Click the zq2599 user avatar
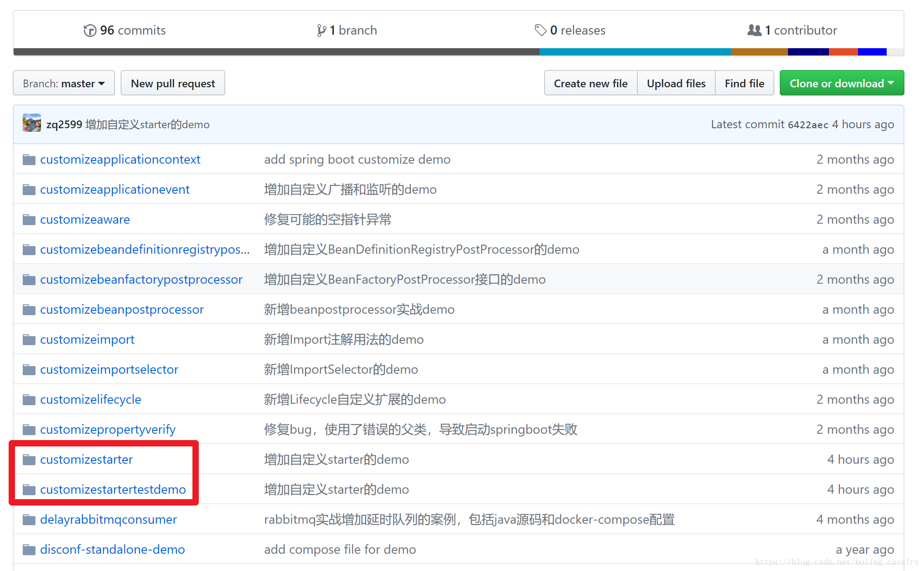 pos(32,124)
